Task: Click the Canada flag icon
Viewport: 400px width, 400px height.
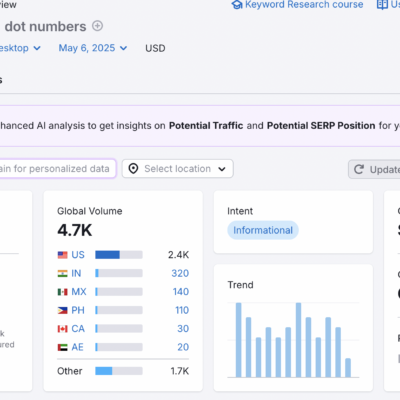Action: pyautogui.click(x=62, y=329)
